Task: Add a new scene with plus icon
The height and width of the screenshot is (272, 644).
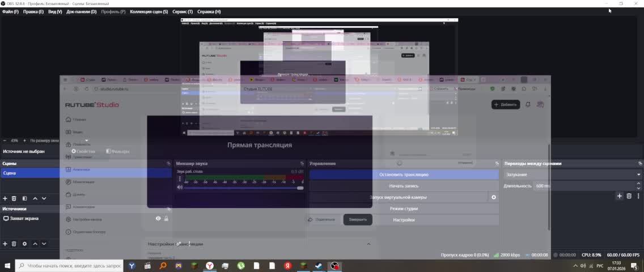Action: (x=5, y=198)
